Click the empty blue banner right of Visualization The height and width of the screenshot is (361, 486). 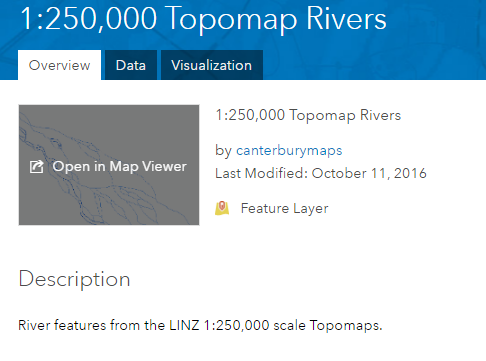(x=373, y=65)
